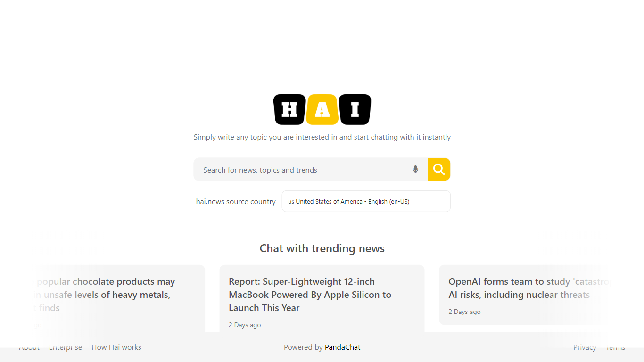Click the 'Chat with trending news' heading
The width and height of the screenshot is (644, 362).
tap(322, 248)
